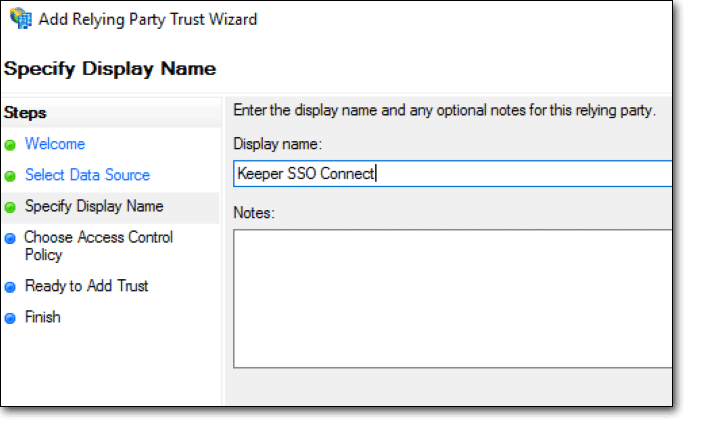Viewport: 705px width, 439px height.
Task: Click the wizard icon in the title bar
Action: pyautogui.click(x=21, y=19)
